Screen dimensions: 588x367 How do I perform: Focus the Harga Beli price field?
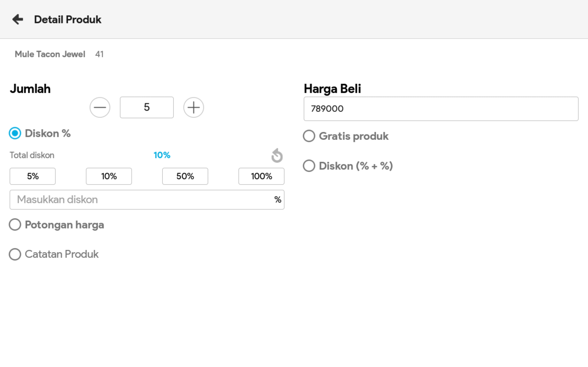441,109
